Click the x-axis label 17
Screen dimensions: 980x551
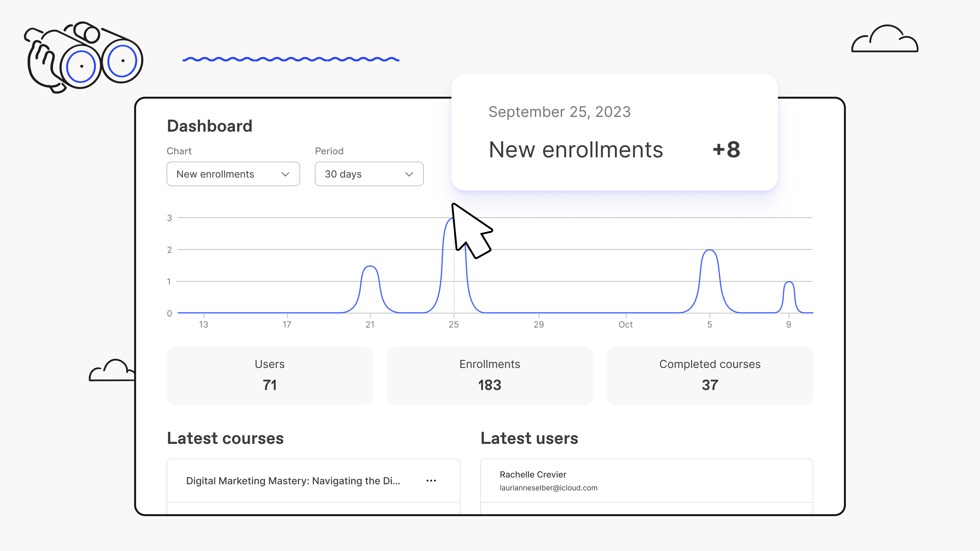click(x=287, y=324)
